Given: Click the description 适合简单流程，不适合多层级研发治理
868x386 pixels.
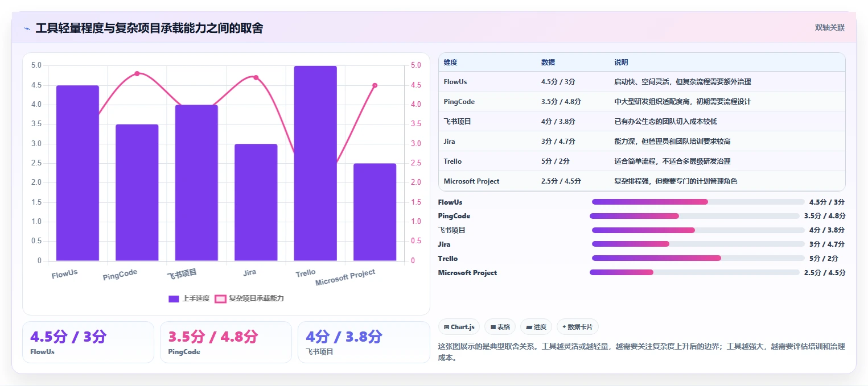Looking at the screenshot, I should pyautogui.click(x=672, y=161).
